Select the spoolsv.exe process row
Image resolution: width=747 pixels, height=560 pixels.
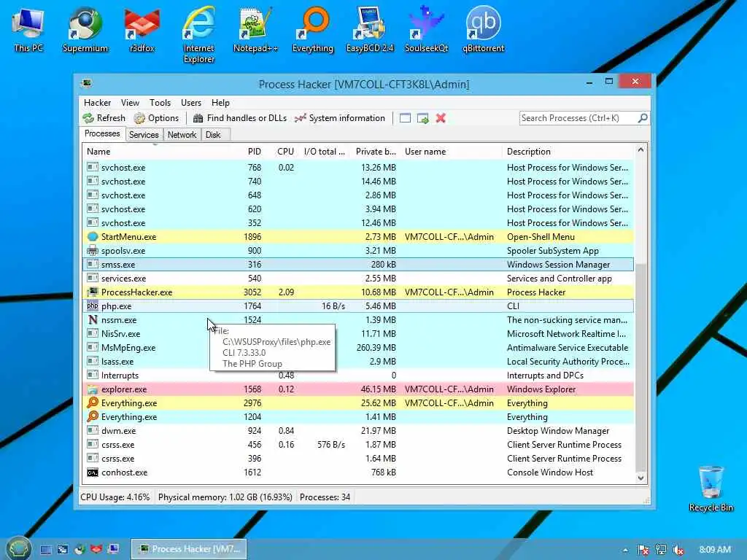point(358,251)
